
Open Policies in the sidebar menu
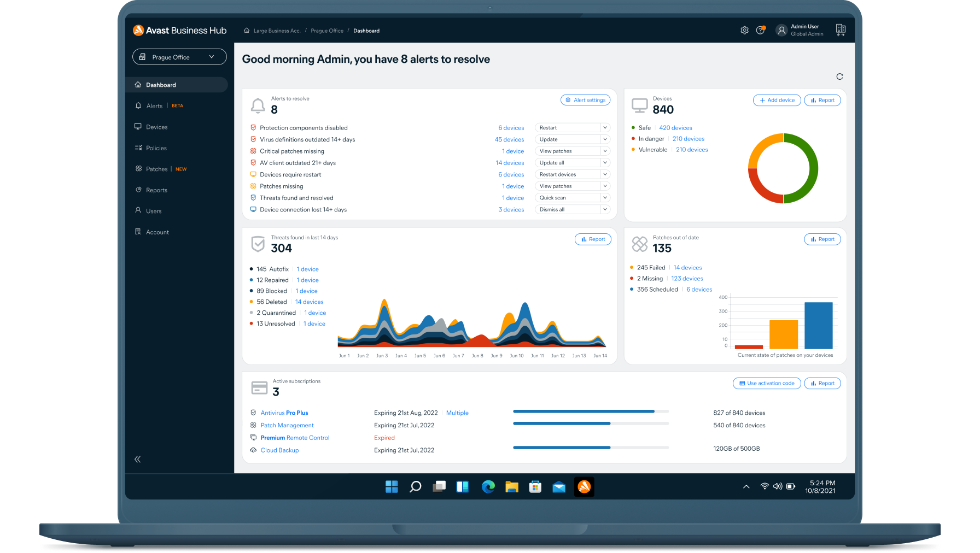tap(156, 148)
